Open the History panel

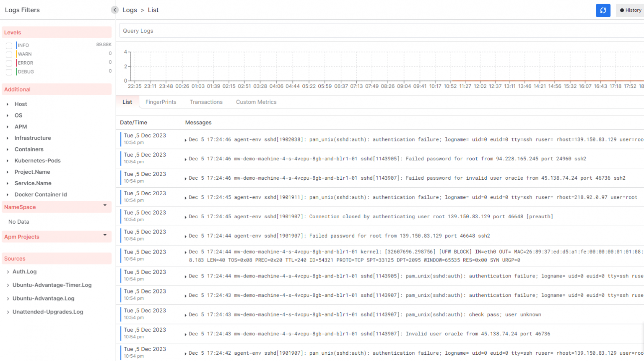pyautogui.click(x=631, y=10)
